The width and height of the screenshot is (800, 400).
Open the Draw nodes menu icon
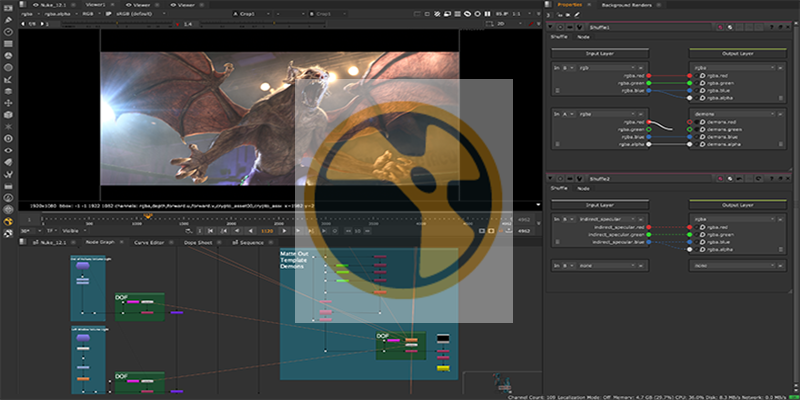click(8, 20)
